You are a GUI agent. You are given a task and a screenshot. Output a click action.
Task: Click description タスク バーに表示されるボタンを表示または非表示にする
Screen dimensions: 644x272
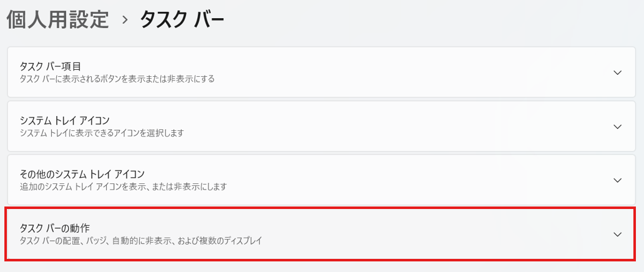[x=117, y=79]
